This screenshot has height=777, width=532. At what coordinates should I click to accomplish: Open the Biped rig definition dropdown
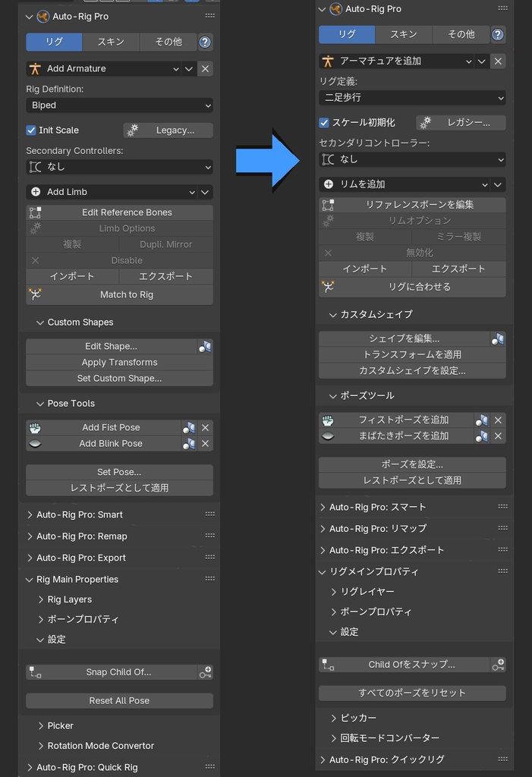119,105
